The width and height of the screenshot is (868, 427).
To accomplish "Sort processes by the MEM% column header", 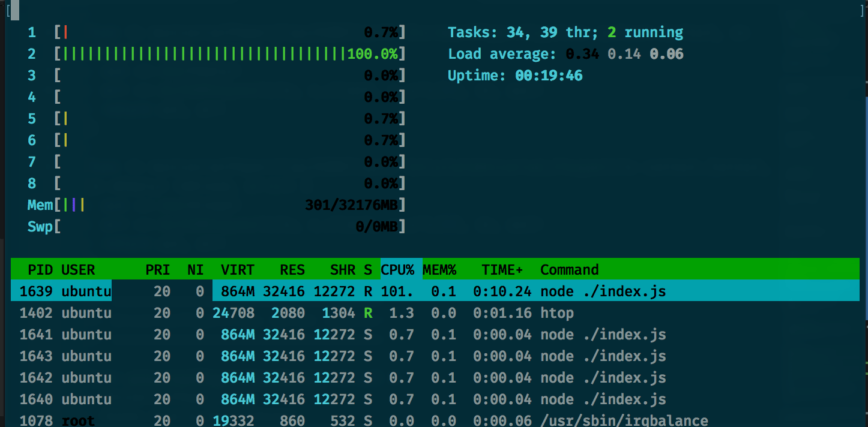I will point(439,270).
